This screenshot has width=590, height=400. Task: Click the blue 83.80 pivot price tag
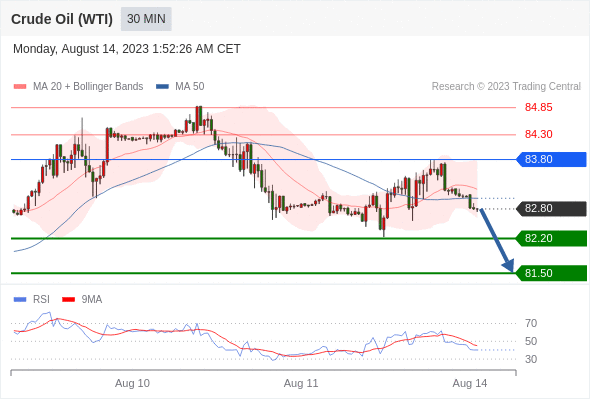pyautogui.click(x=551, y=160)
